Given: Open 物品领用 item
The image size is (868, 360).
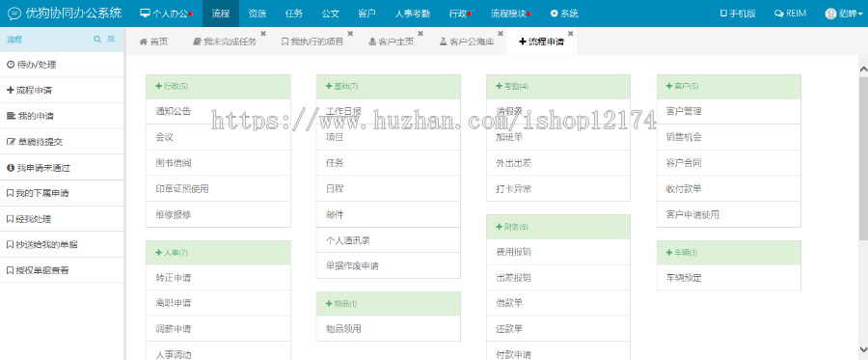Looking at the screenshot, I should click(x=389, y=329).
